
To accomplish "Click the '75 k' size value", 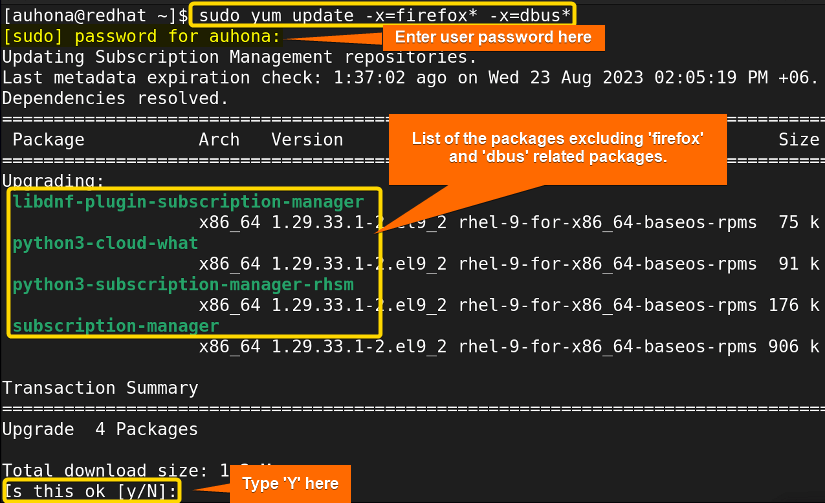I will pyautogui.click(x=799, y=223).
